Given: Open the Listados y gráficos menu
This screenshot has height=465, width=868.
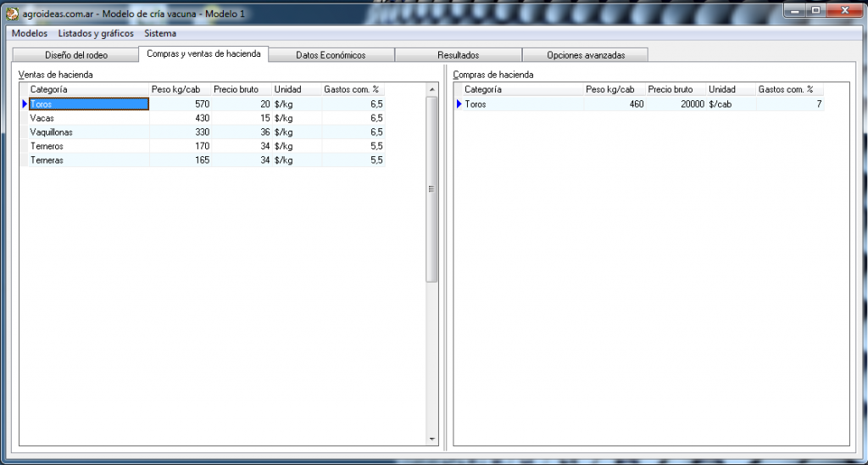Looking at the screenshot, I should [96, 33].
